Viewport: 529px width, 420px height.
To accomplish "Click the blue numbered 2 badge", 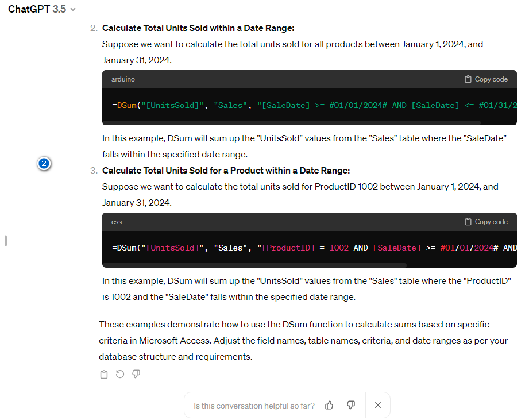I will pyautogui.click(x=44, y=164).
